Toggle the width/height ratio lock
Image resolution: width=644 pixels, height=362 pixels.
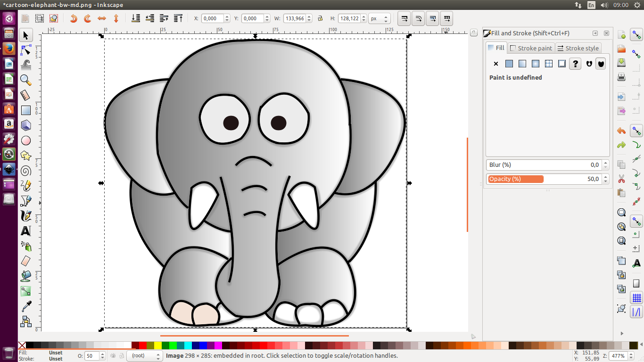[x=320, y=18]
